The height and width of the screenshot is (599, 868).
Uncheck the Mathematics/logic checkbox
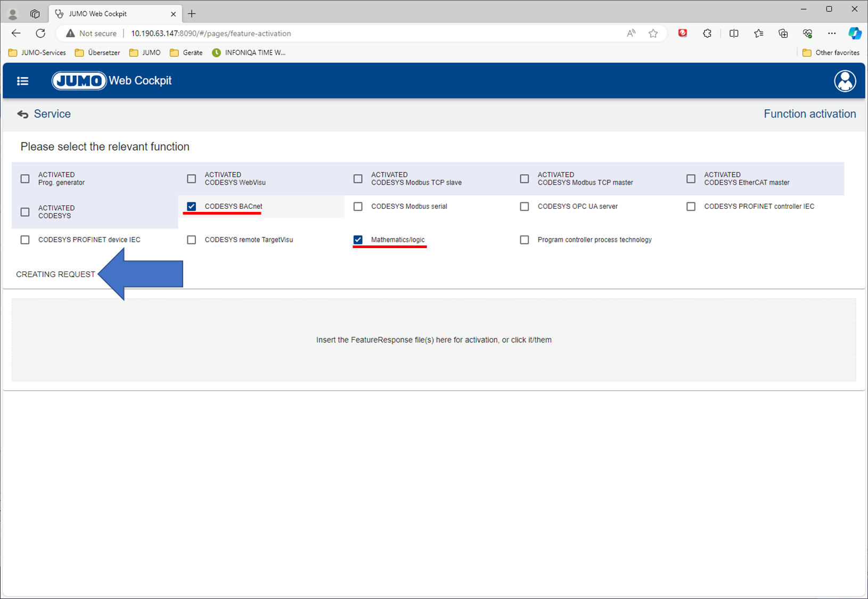point(358,240)
